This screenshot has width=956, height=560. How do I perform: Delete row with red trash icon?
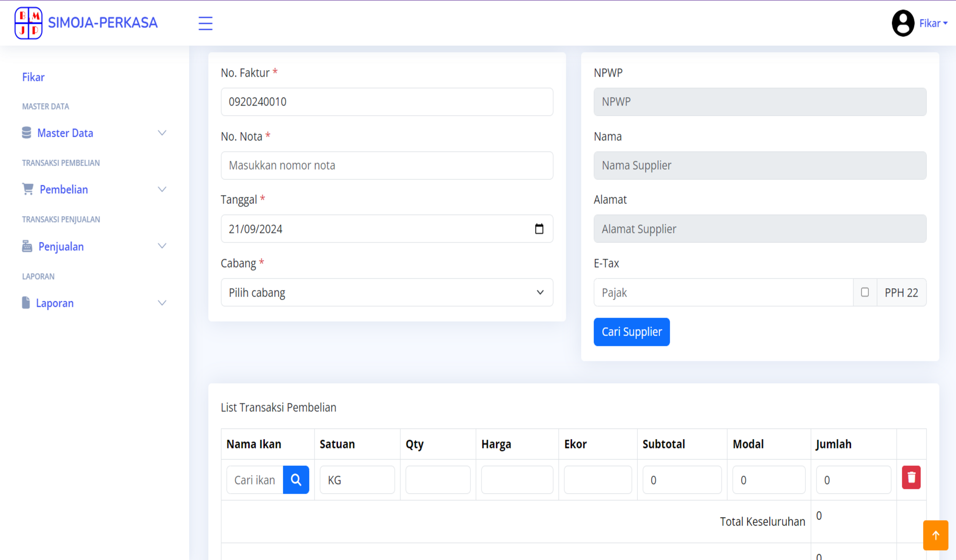(911, 477)
